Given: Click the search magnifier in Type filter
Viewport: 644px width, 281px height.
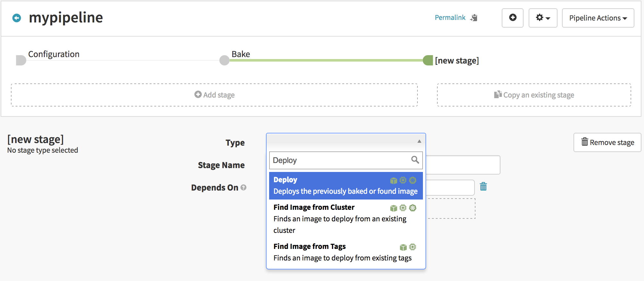Looking at the screenshot, I should click(x=415, y=160).
